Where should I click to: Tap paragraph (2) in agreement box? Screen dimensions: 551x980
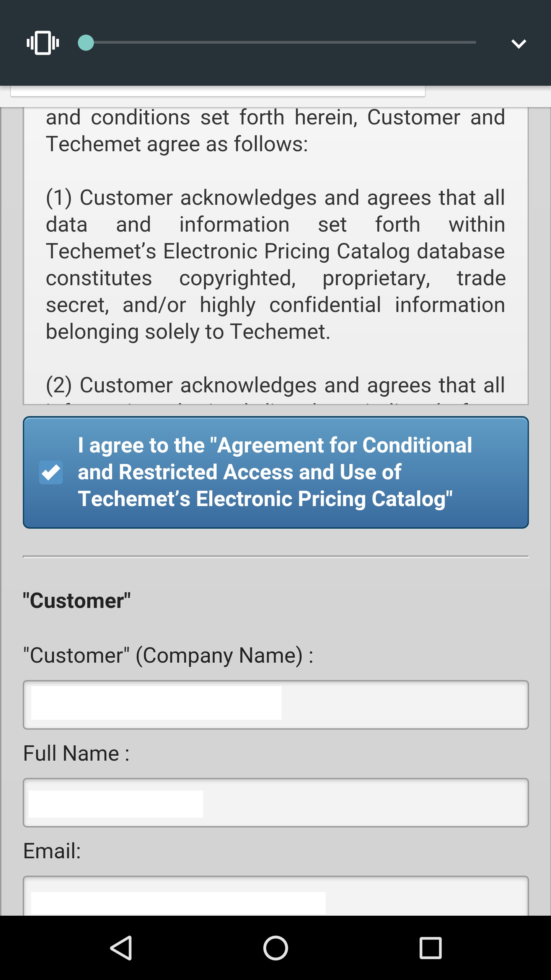[275, 386]
